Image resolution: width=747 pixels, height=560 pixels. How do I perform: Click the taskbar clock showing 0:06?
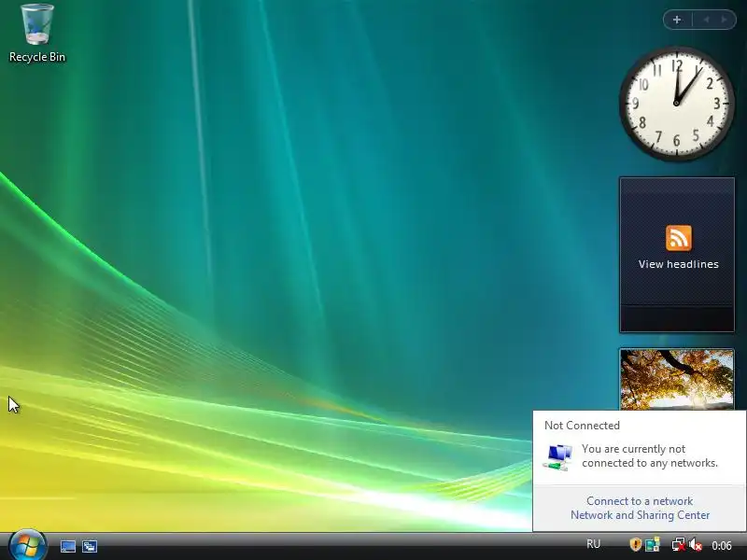(722, 546)
